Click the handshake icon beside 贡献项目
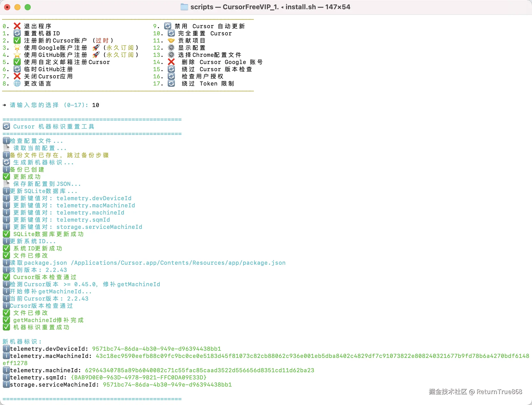Image resolution: width=532 pixels, height=405 pixels. coord(171,40)
